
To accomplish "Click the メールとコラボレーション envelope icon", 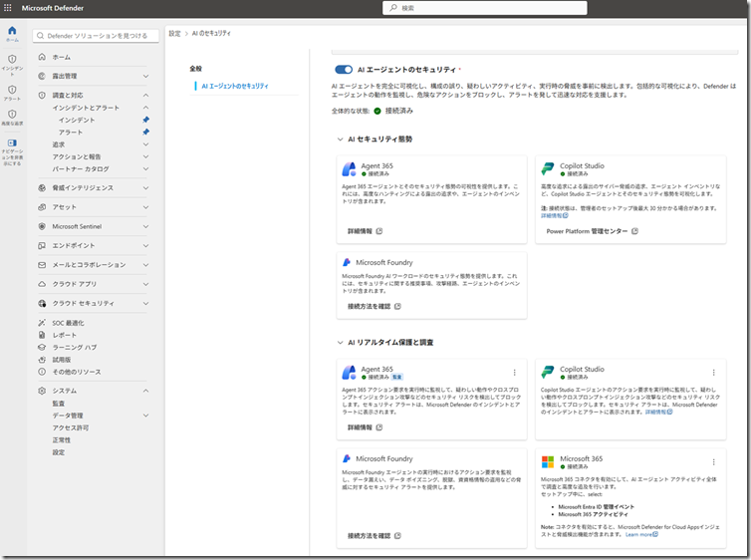I will pos(42,265).
